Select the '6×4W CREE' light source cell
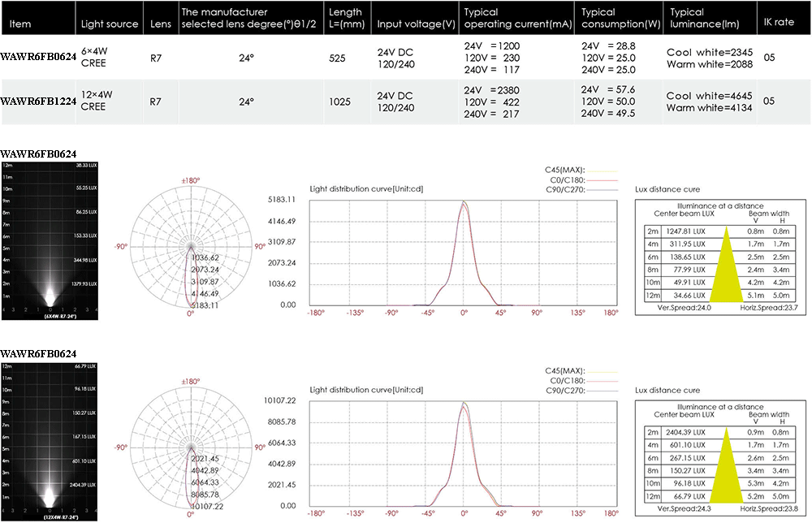This screenshot has height=523, width=812. coord(93,57)
